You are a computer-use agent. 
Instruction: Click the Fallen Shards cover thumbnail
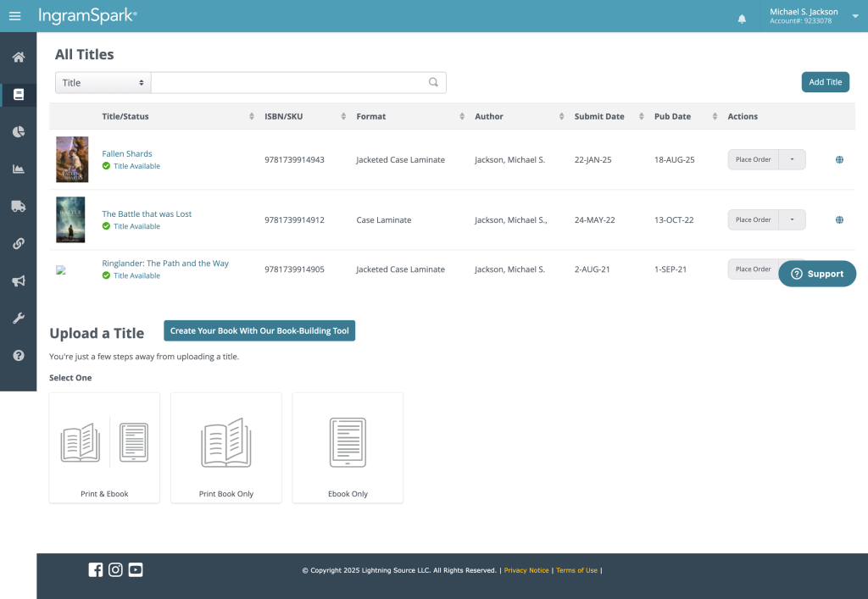coord(72,159)
